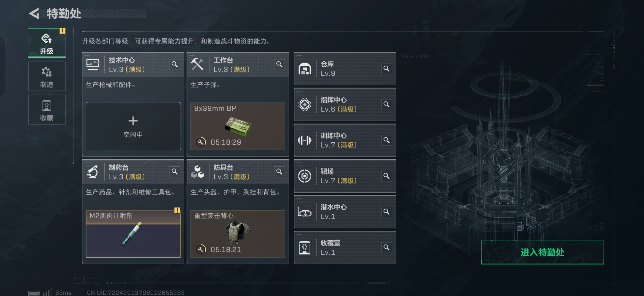Open the 潜水中心 Lv.1 department row
Viewport: 644px width, 296px height.
pyautogui.click(x=345, y=212)
